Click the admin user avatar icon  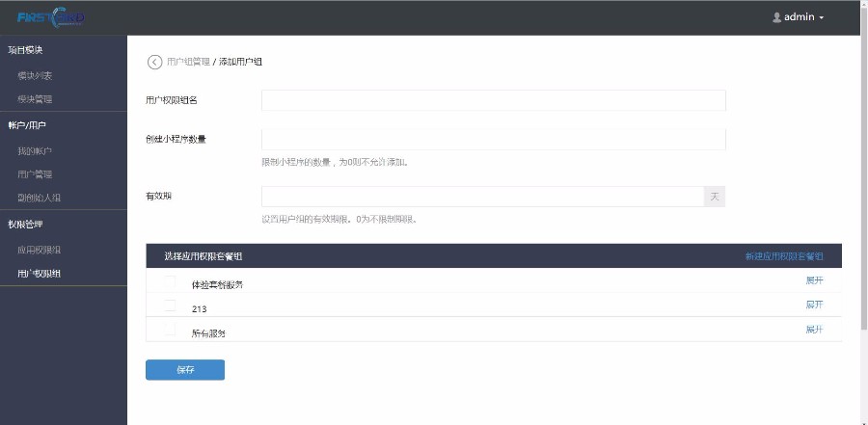click(776, 17)
